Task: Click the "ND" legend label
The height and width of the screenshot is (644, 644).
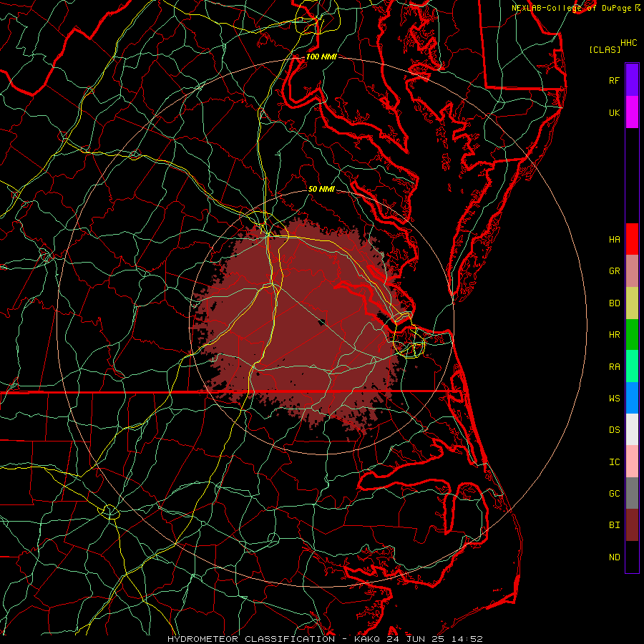Action: [x=614, y=557]
